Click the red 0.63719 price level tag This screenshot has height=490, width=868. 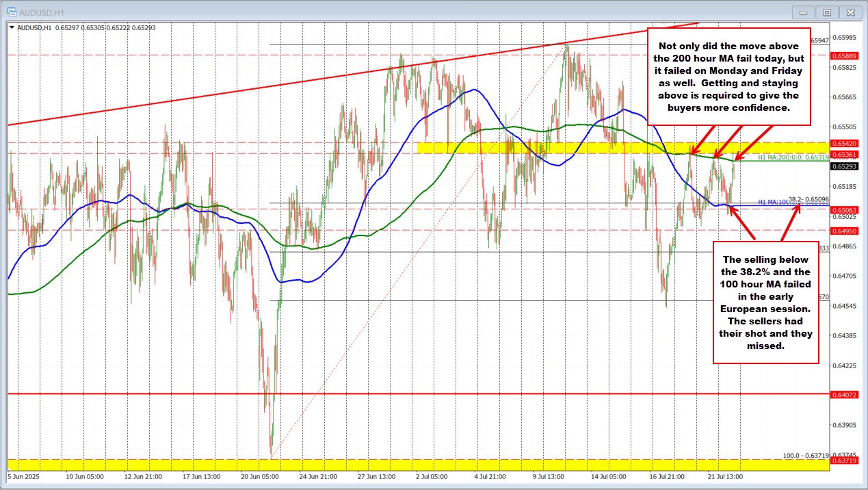coord(844,461)
